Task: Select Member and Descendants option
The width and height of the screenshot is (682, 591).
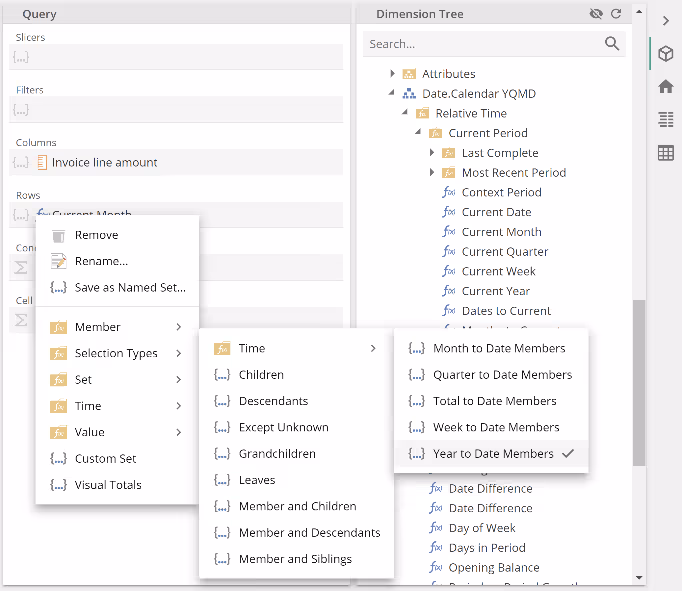Action: tap(309, 533)
